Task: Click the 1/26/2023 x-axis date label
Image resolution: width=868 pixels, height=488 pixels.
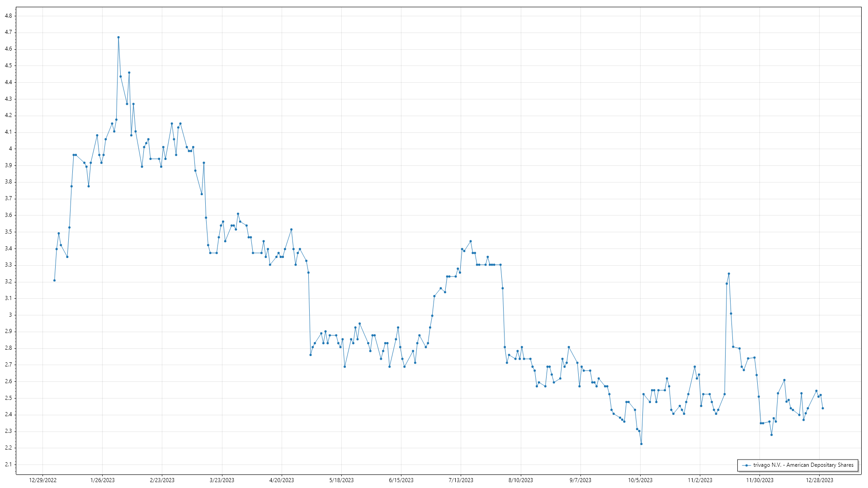Action: (x=102, y=480)
